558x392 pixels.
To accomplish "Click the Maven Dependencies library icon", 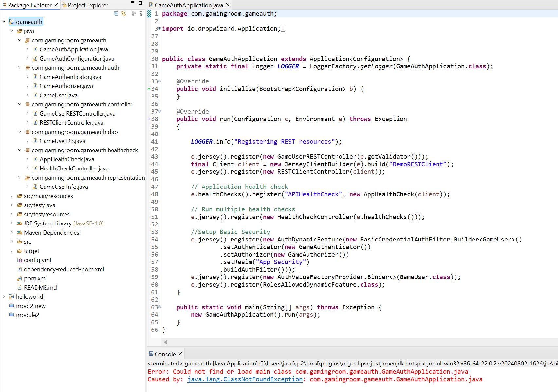I will click(19, 232).
